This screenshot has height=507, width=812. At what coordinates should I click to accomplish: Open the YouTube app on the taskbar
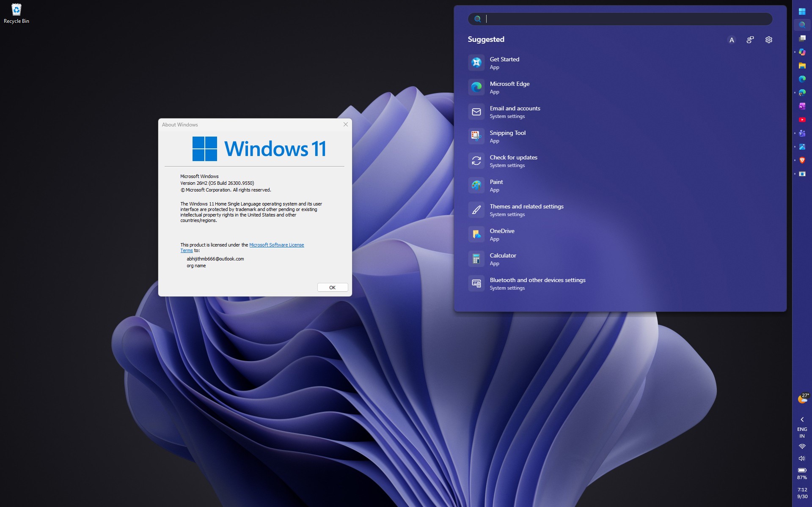point(802,120)
